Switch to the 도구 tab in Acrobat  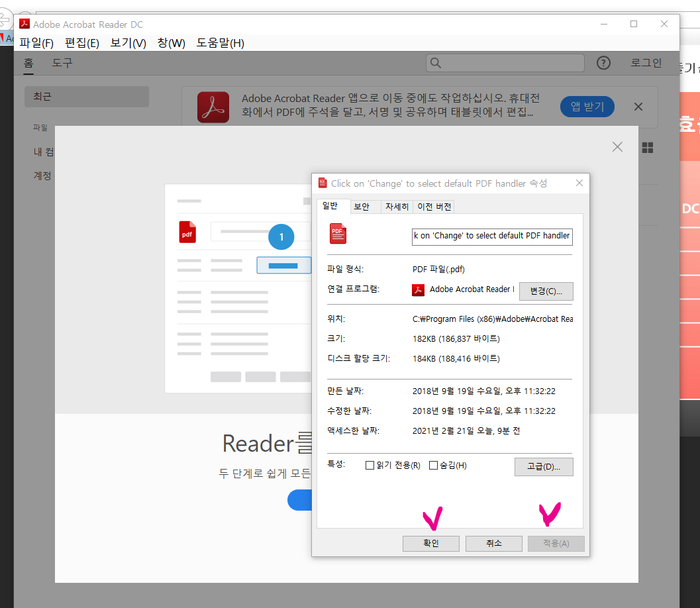(x=62, y=63)
